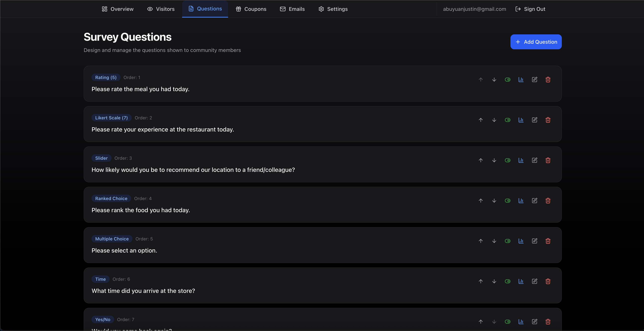Edit the Likert Scale restaurant question
644x331 pixels.
[x=534, y=120]
